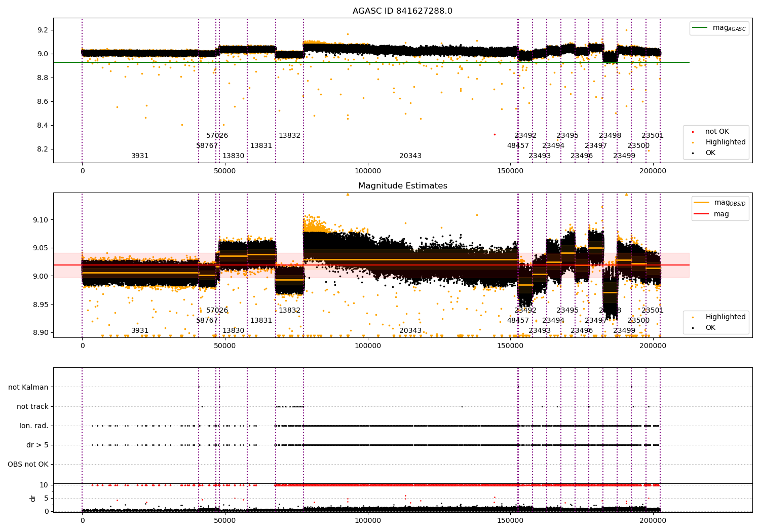Image resolution: width=760 pixels, height=532 pixels.
Task: Click obsid label 3931 in AGASC ID plot
Action: coord(140,156)
